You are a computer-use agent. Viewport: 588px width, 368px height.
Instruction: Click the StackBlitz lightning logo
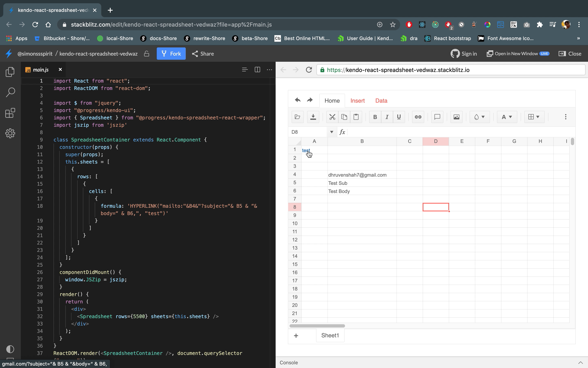pos(9,54)
